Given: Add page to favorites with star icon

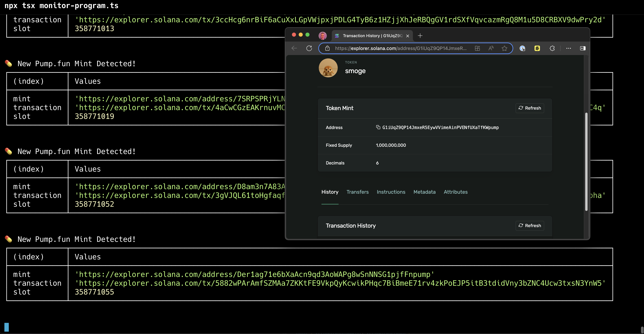Looking at the screenshot, I should [504, 48].
